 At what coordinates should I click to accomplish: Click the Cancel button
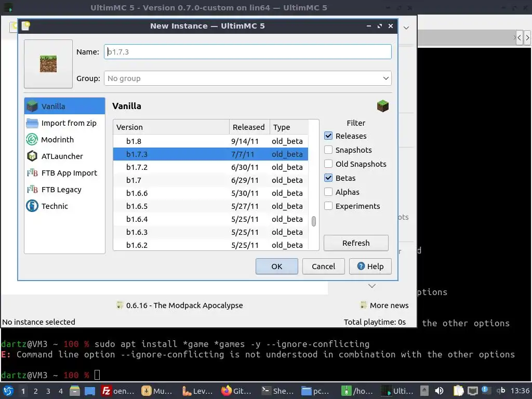click(x=323, y=267)
